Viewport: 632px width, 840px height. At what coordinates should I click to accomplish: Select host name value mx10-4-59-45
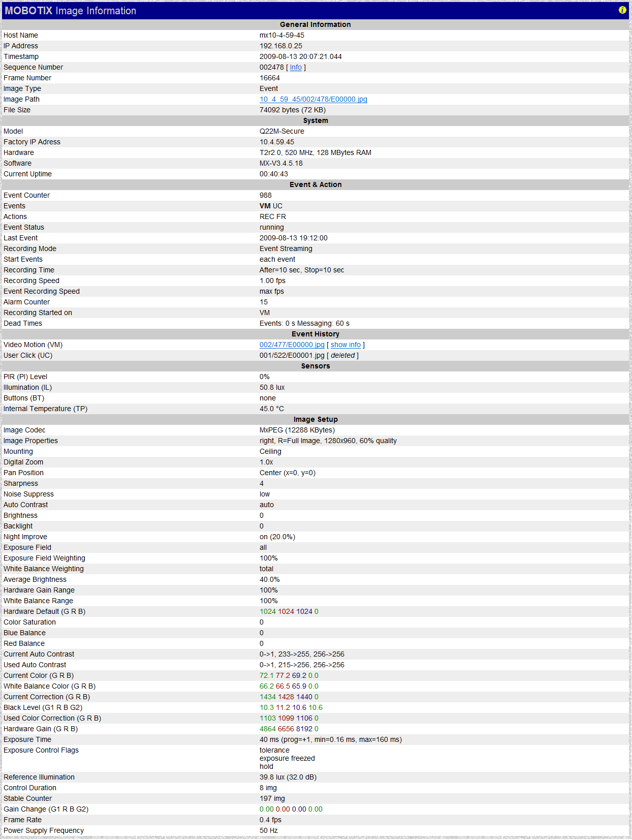[x=282, y=35]
